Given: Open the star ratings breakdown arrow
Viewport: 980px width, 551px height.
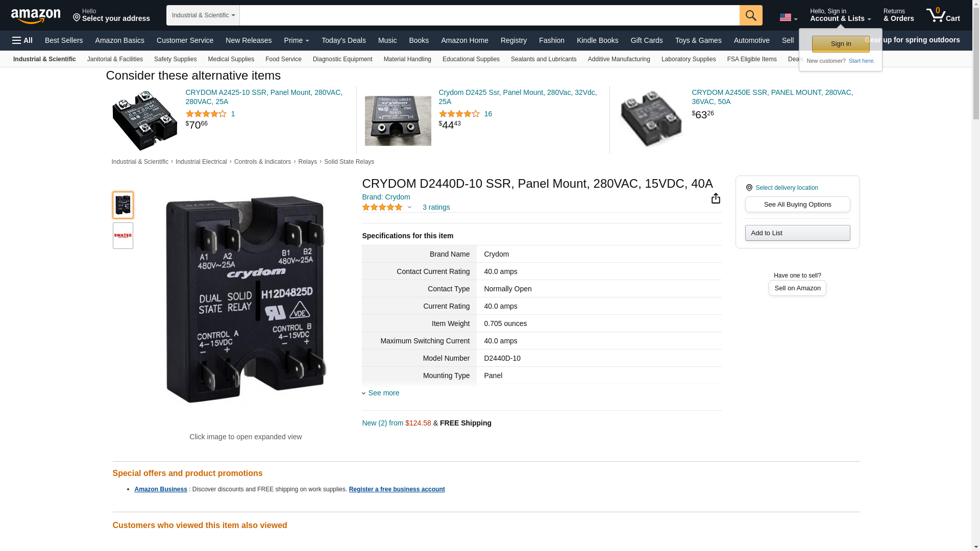Looking at the screenshot, I should click(409, 207).
